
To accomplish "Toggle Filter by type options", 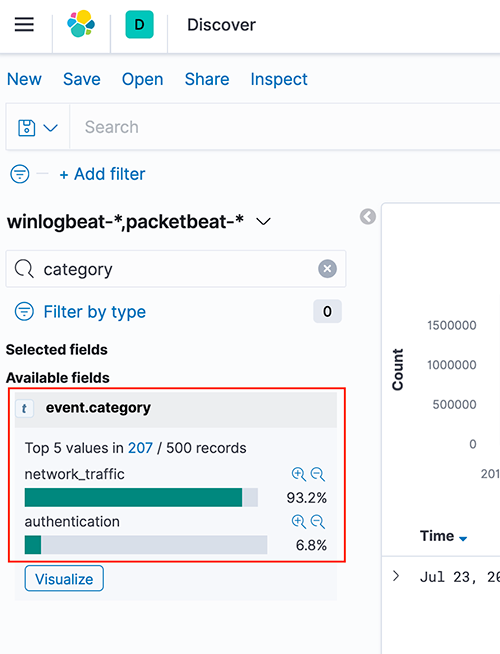I will click(x=80, y=312).
